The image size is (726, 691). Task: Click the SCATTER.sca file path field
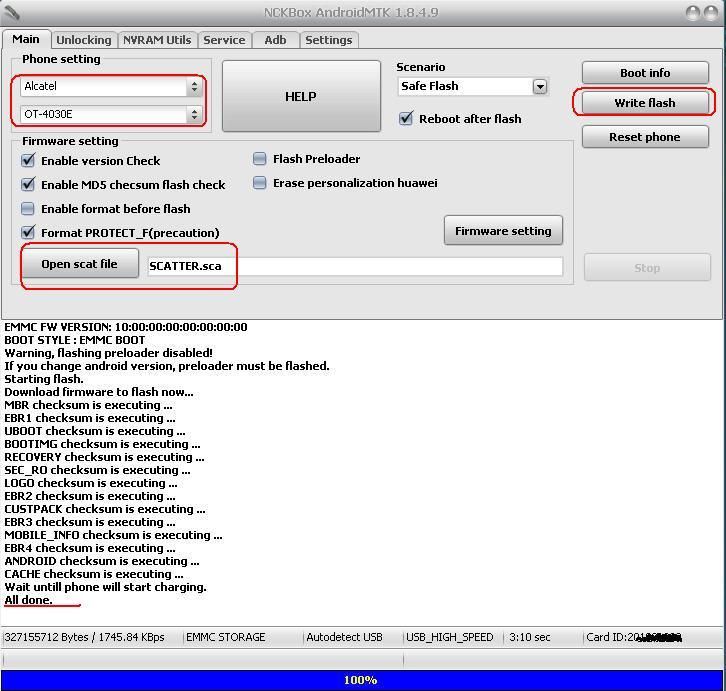pos(355,266)
